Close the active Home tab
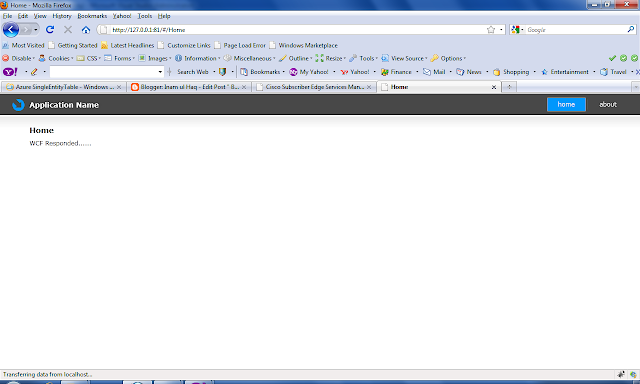Screen dimensions: 640x384 click(x=493, y=87)
